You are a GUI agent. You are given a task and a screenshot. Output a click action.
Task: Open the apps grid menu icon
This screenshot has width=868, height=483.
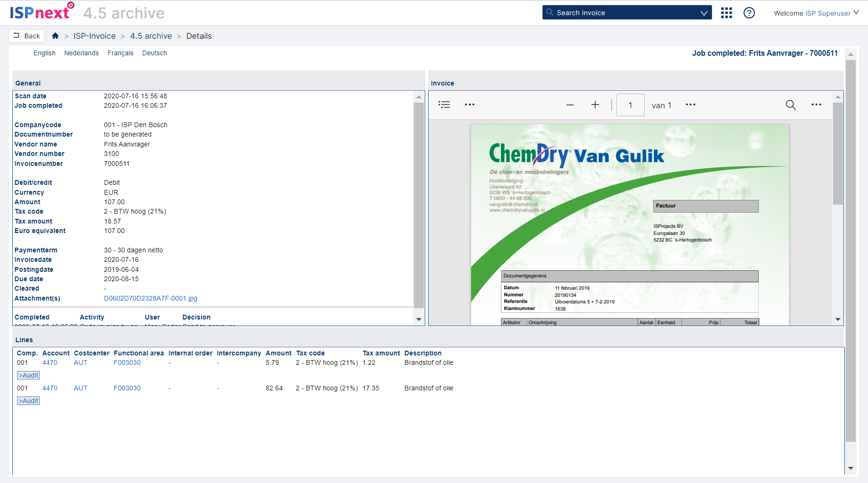(726, 13)
